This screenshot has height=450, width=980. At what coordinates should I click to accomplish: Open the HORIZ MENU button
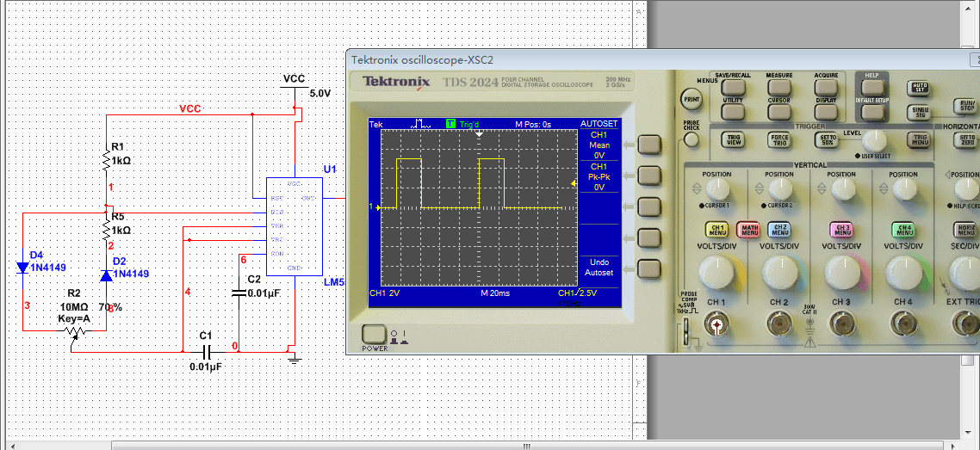click(965, 229)
